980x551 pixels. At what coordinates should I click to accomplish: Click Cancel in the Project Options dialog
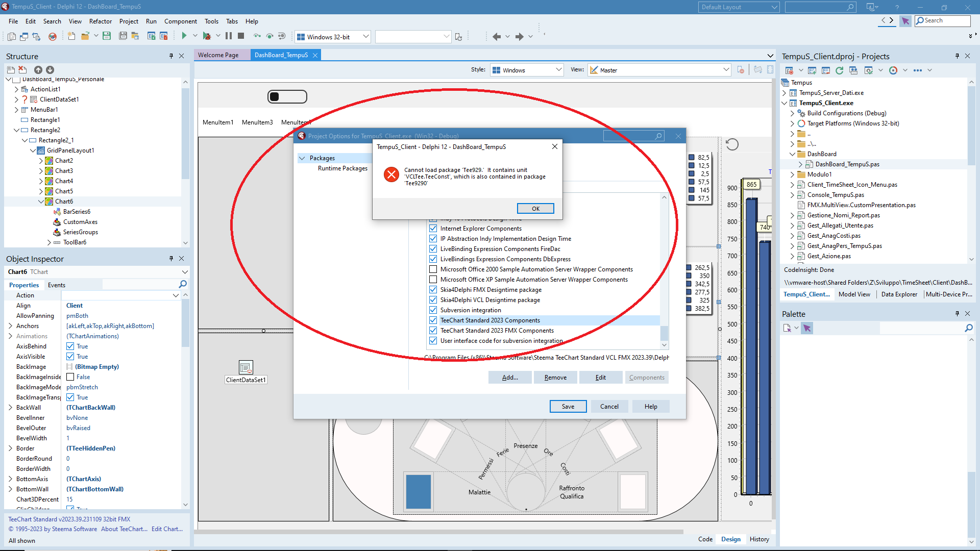(x=609, y=407)
